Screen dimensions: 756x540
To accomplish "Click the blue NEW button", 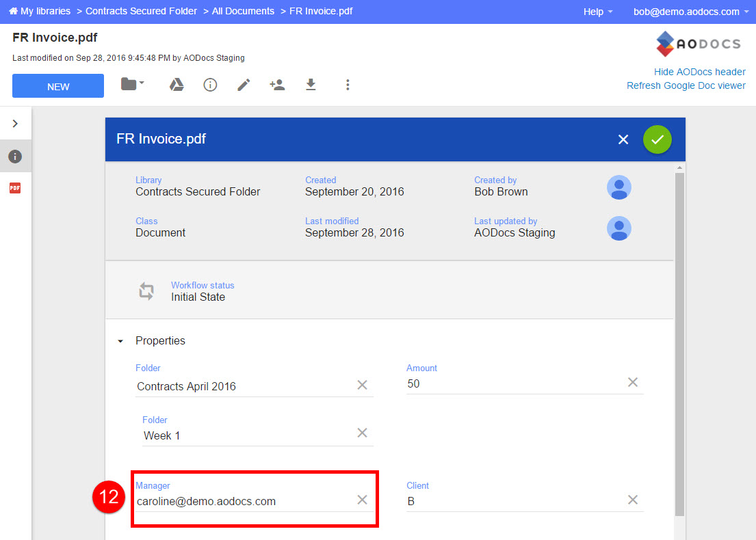I will pyautogui.click(x=58, y=86).
